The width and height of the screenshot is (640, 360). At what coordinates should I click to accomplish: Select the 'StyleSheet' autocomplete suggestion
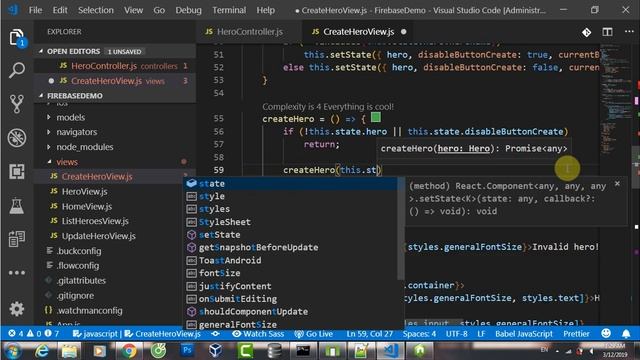tap(291, 222)
